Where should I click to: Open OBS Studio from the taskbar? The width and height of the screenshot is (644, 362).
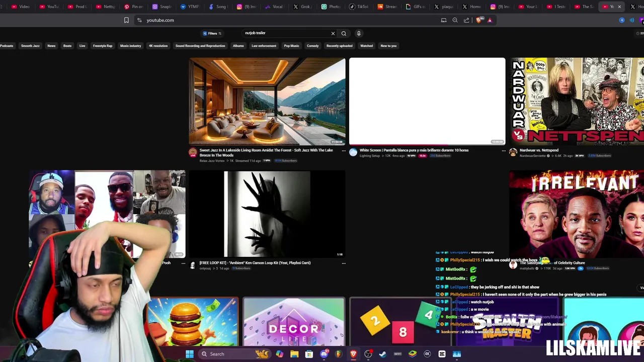coord(368,354)
